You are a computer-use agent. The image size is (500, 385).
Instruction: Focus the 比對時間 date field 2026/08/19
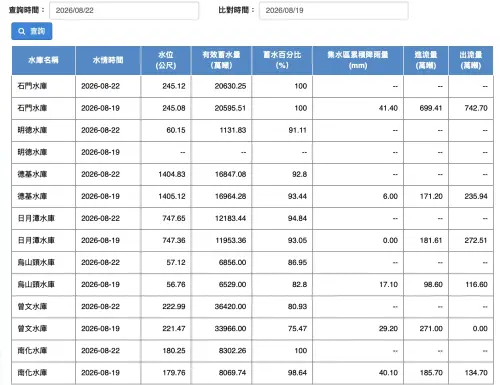(x=334, y=10)
